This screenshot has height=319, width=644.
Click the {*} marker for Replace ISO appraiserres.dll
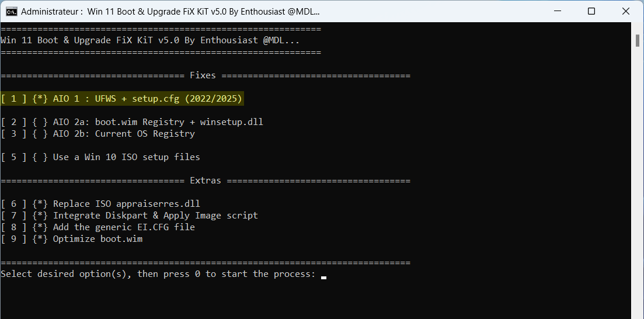click(40, 204)
